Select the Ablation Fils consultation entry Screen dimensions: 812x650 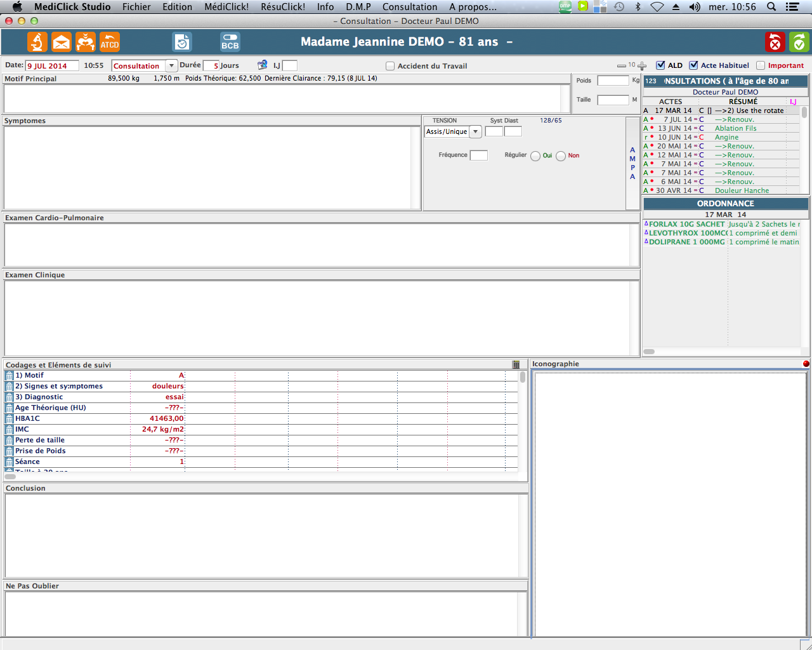pos(735,128)
